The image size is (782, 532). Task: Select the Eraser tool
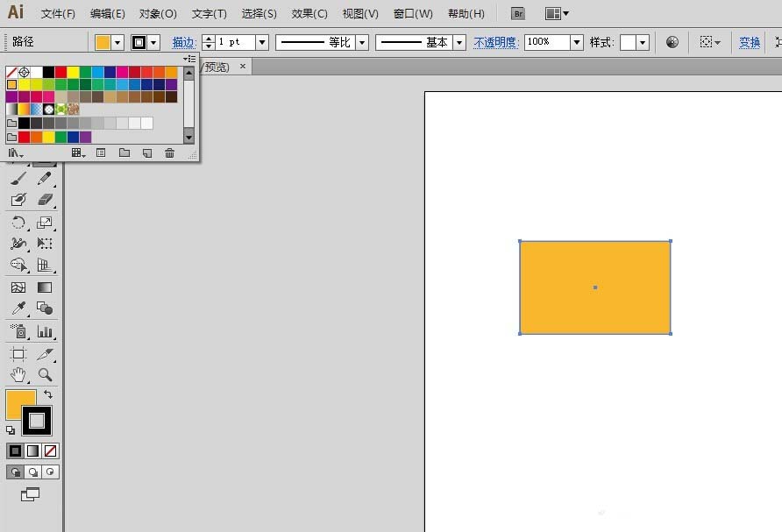pyautogui.click(x=45, y=200)
